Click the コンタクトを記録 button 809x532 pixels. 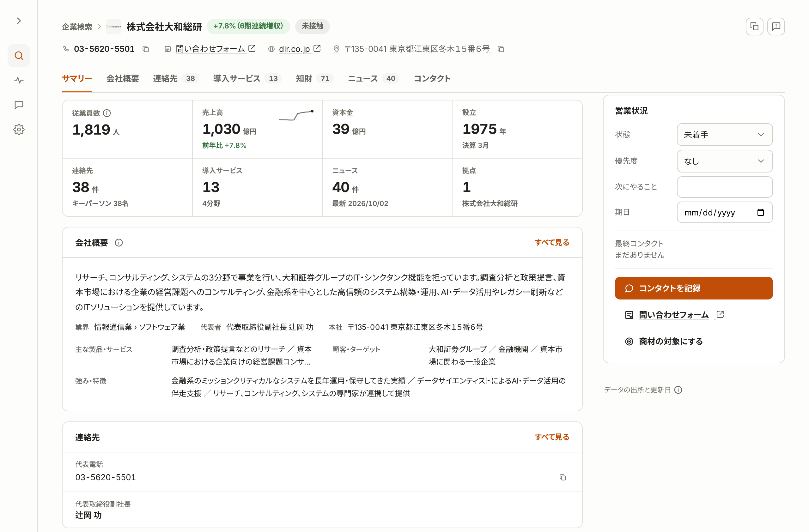694,288
